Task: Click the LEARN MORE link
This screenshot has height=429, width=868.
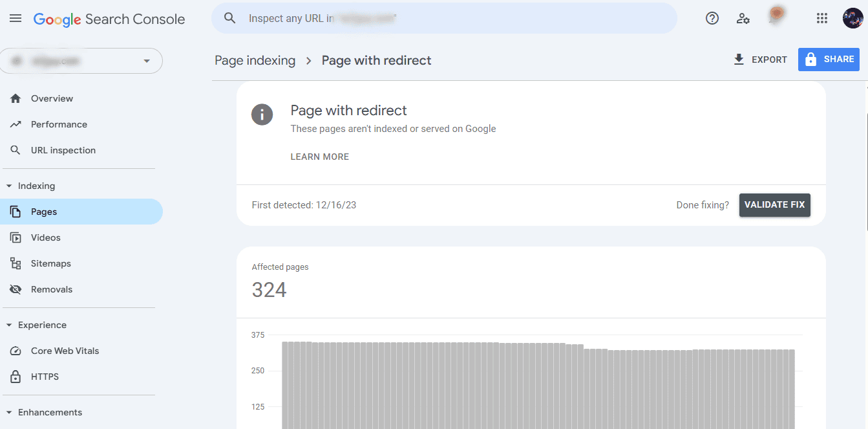Action: pos(319,157)
